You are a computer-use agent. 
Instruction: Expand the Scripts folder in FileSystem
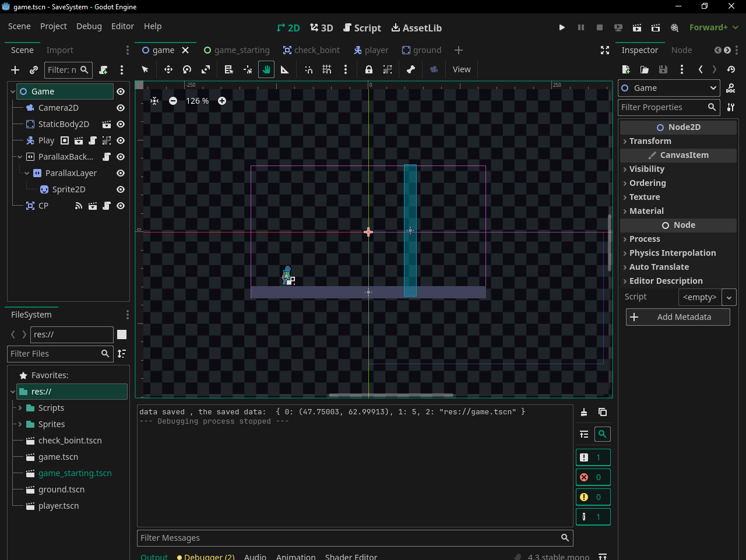pyautogui.click(x=20, y=408)
